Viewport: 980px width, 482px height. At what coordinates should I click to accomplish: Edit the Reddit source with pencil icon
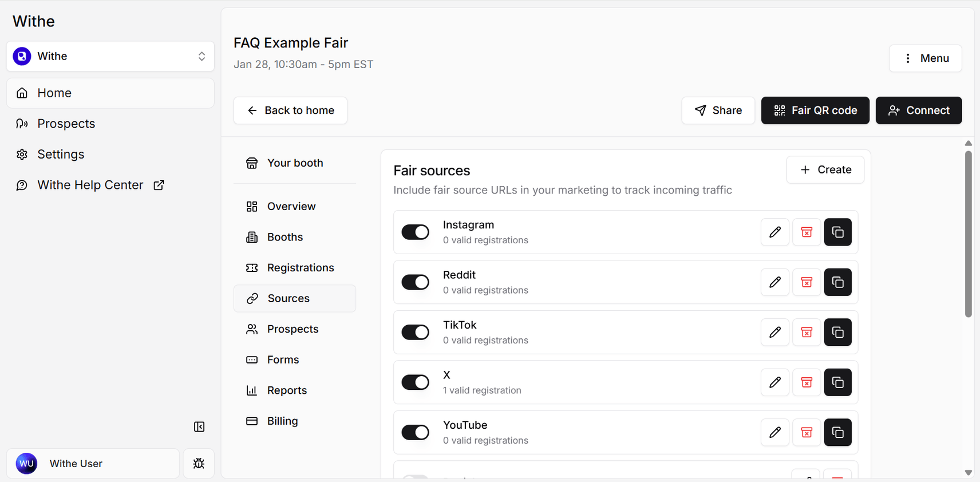(775, 282)
